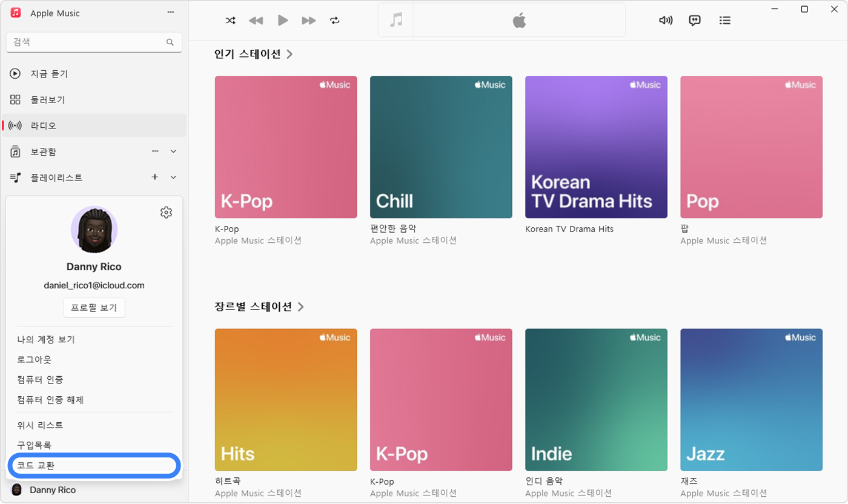Click the 라디오 broadcast icon

coord(16,126)
